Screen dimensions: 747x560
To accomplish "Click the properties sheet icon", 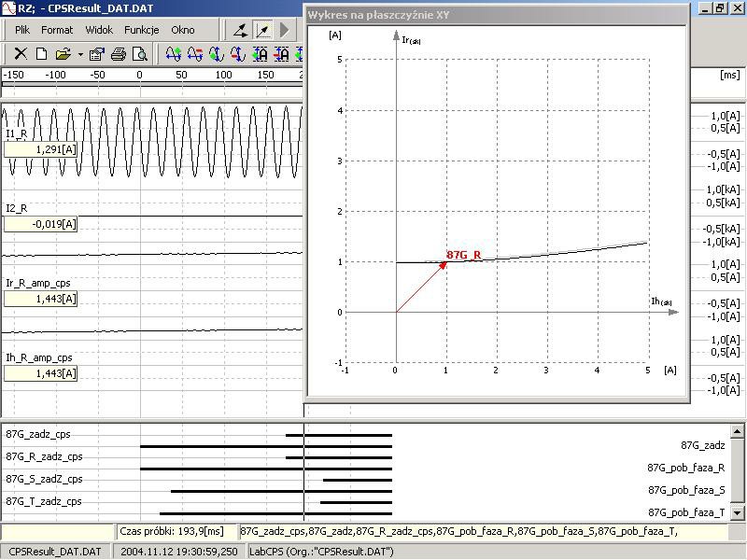I will [x=97, y=54].
